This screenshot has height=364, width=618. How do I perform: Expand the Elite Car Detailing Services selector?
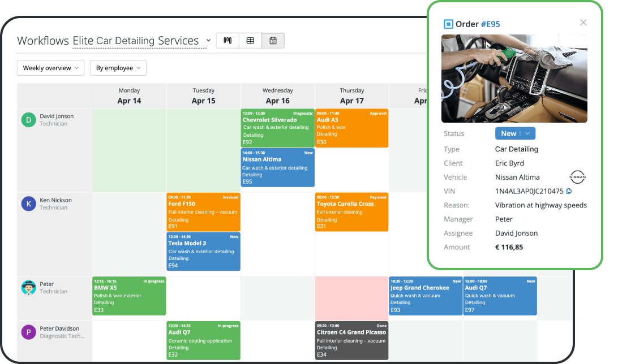coord(208,41)
